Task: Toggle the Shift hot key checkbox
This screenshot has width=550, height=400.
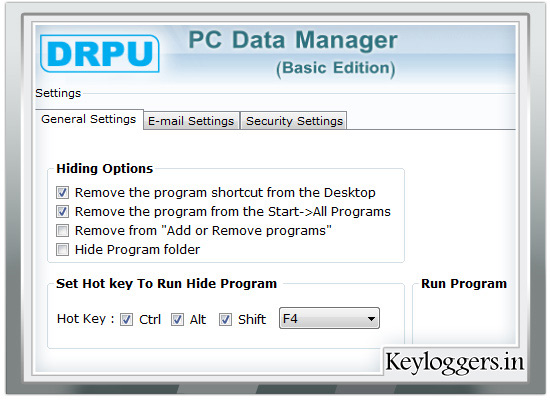Action: pyautogui.click(x=225, y=319)
